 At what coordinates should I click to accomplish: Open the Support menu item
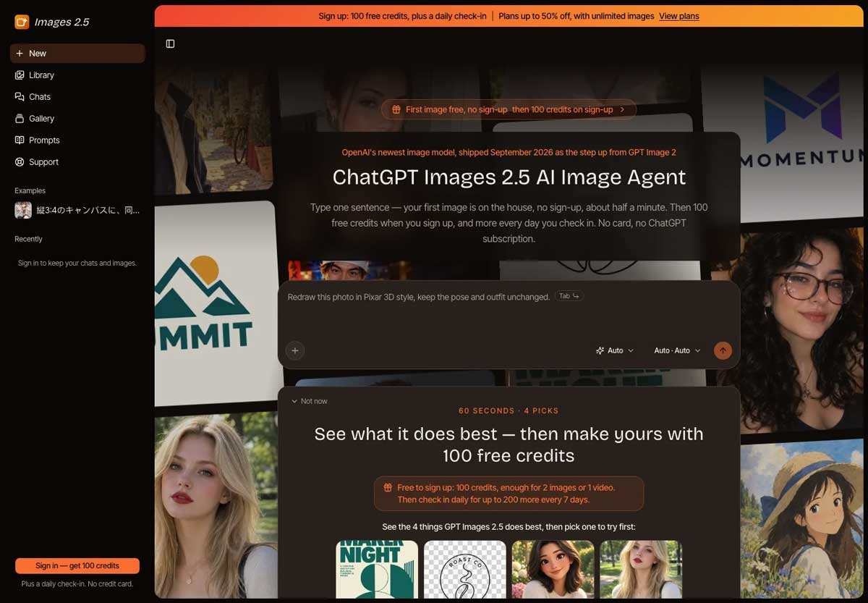pos(77,162)
